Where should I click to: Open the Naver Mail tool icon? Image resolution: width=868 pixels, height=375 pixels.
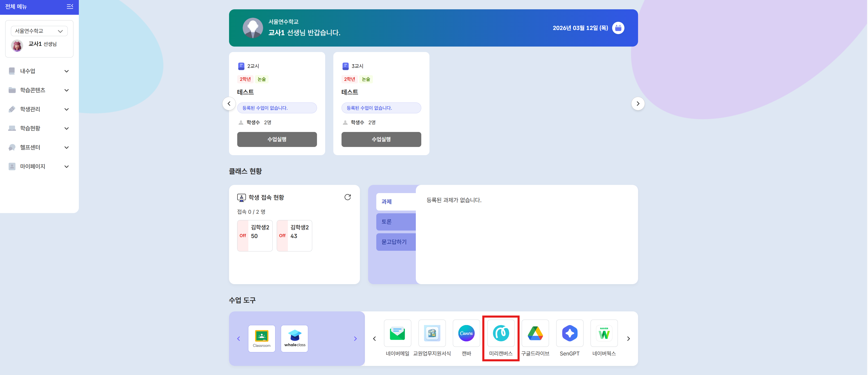397,333
